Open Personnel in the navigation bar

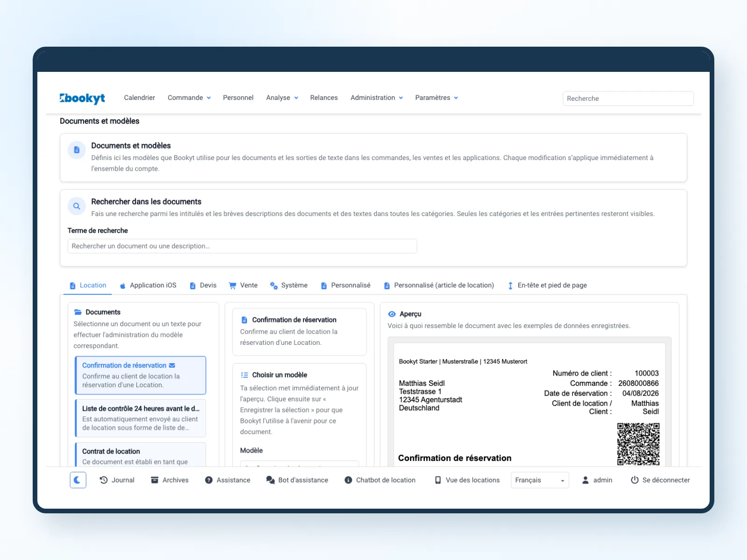[x=238, y=98]
